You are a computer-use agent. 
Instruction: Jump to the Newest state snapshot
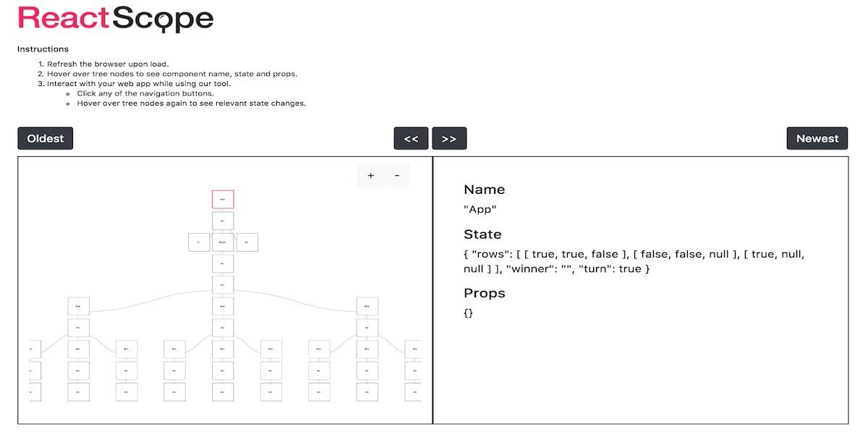click(817, 138)
